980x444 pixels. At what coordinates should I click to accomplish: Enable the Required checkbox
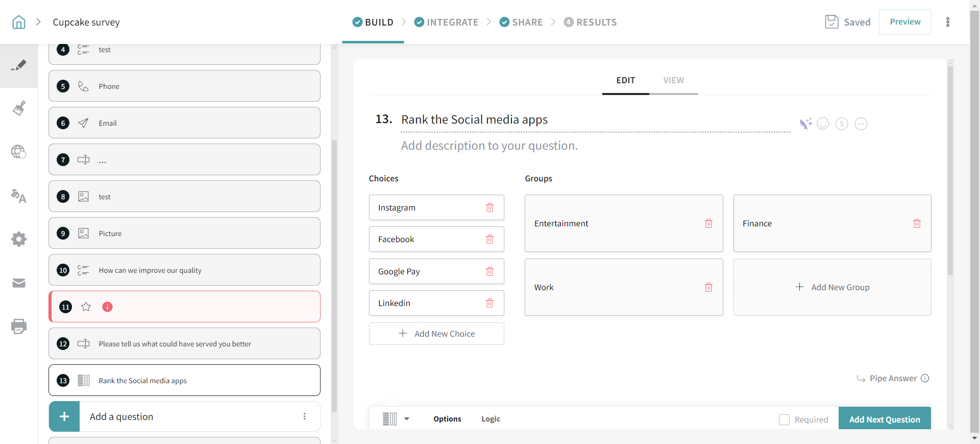(784, 419)
